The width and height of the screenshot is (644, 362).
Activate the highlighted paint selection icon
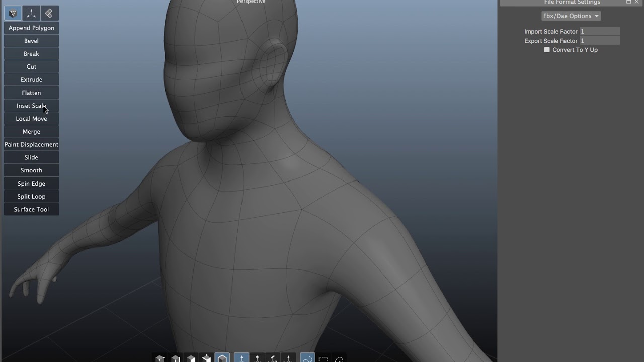coord(307,358)
